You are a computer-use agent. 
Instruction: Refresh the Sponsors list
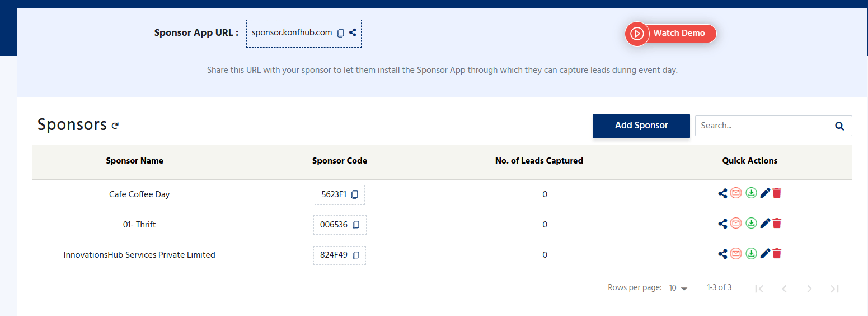115,126
